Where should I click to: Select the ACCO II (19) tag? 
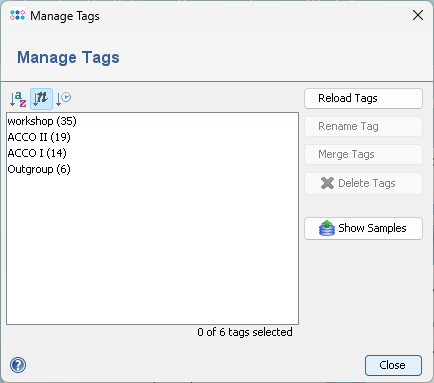tap(39, 137)
